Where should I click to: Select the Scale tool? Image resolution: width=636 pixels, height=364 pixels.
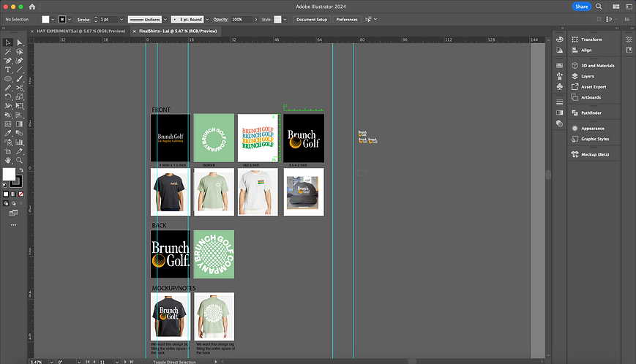[20, 96]
